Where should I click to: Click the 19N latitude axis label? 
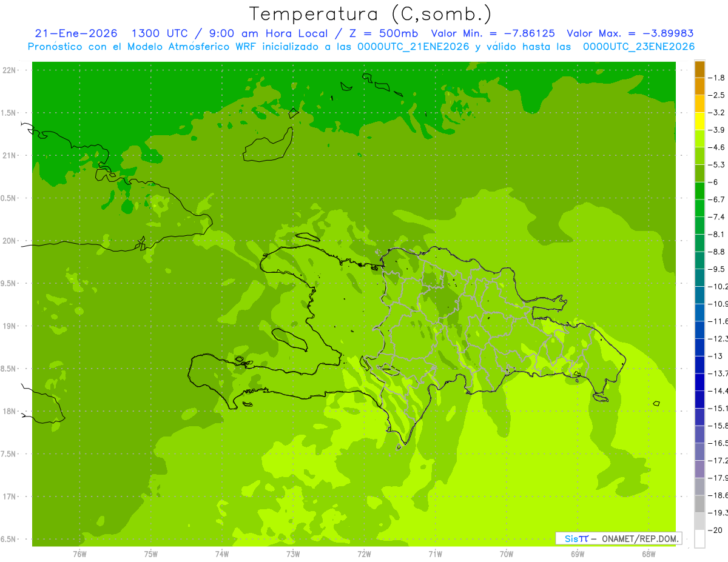(10, 326)
